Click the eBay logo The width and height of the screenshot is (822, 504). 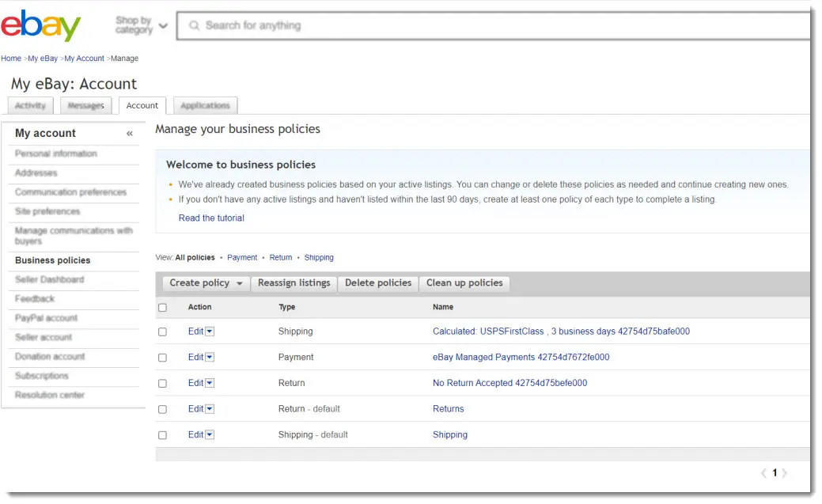pyautogui.click(x=41, y=25)
